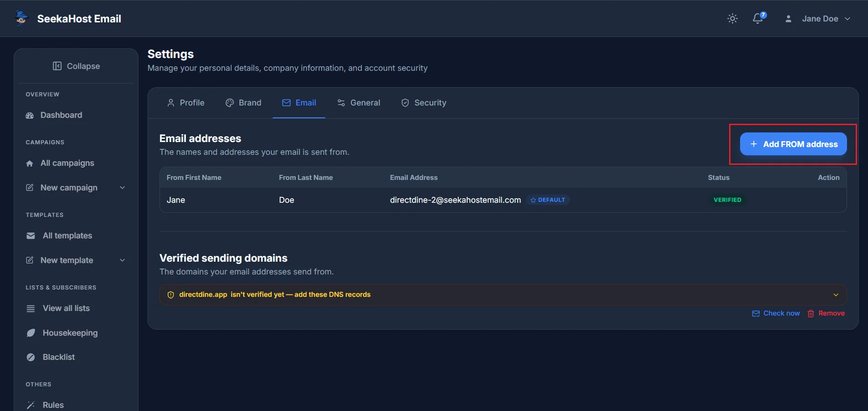Click the leaf icon beside Housekeeping

[31, 333]
